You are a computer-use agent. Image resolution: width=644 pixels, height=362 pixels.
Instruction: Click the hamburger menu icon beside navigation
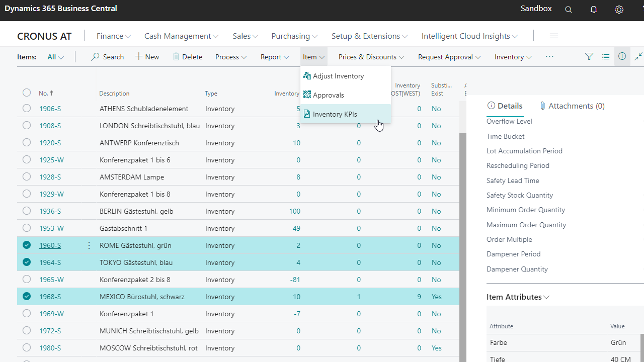click(x=554, y=36)
